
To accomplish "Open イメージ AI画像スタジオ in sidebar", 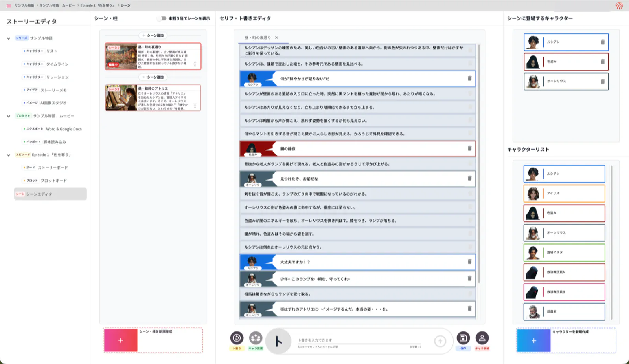I will pos(45,103).
